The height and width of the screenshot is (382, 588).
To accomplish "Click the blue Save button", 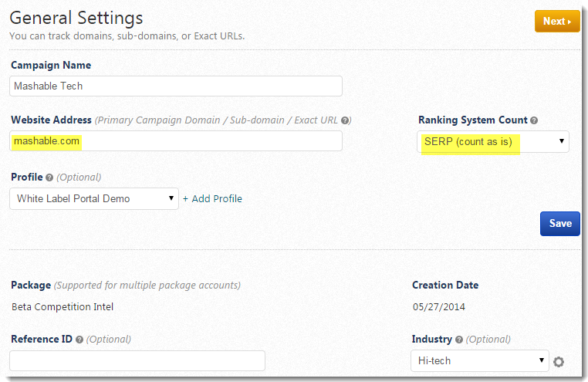I will 559,223.
